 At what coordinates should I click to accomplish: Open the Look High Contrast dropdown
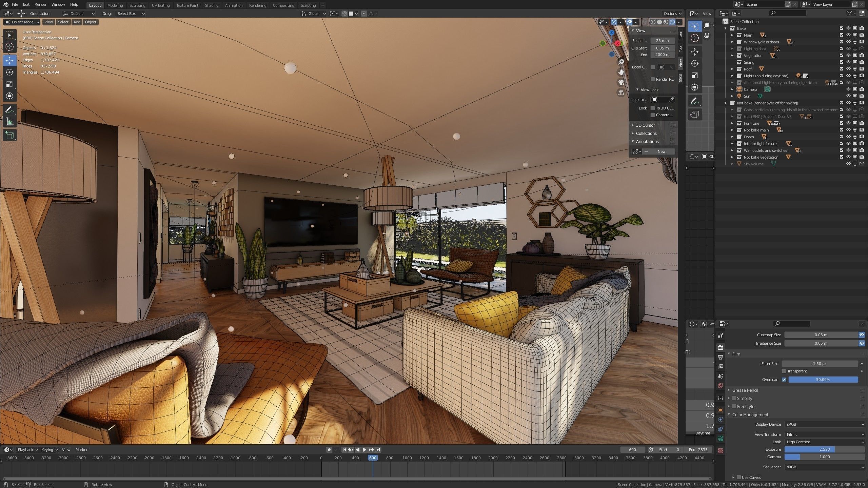click(x=825, y=442)
